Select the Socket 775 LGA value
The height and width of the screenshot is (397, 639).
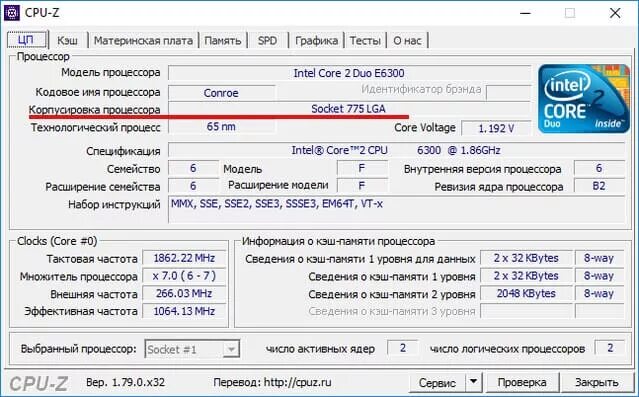[349, 109]
